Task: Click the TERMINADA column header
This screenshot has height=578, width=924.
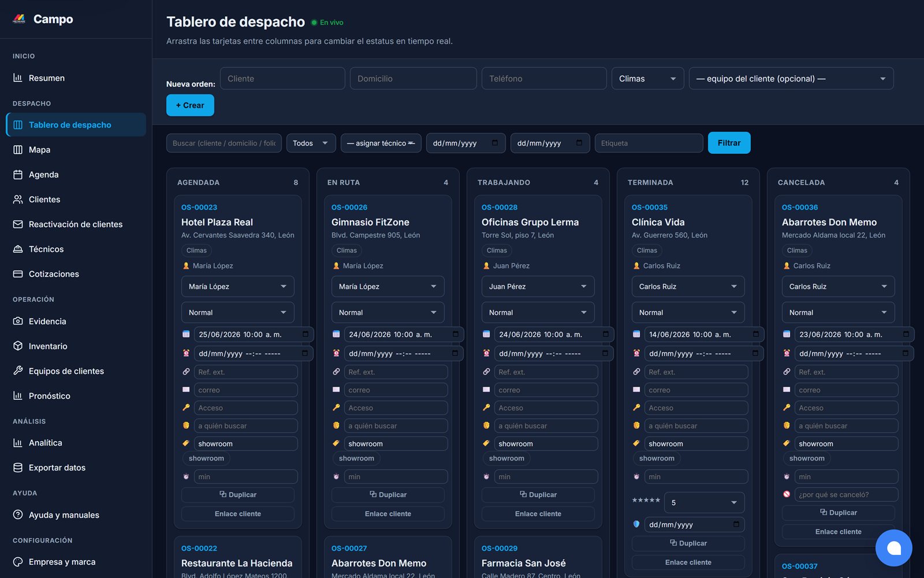Action: [651, 183]
